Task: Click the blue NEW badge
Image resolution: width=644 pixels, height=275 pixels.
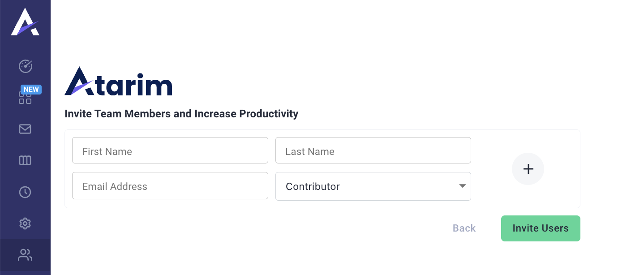Action: click(x=31, y=89)
